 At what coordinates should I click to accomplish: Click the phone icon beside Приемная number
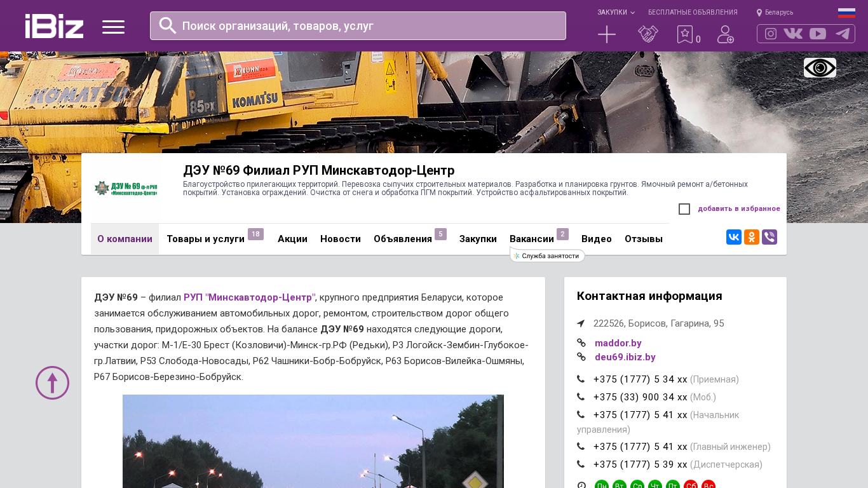tap(581, 379)
